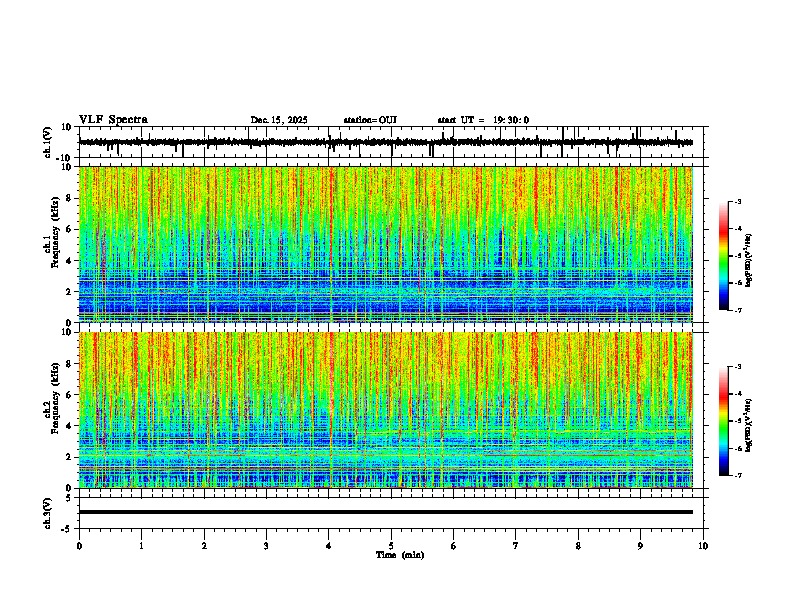Click the ch.2 spectrogram colorbar
792x612 pixels.
[724, 421]
